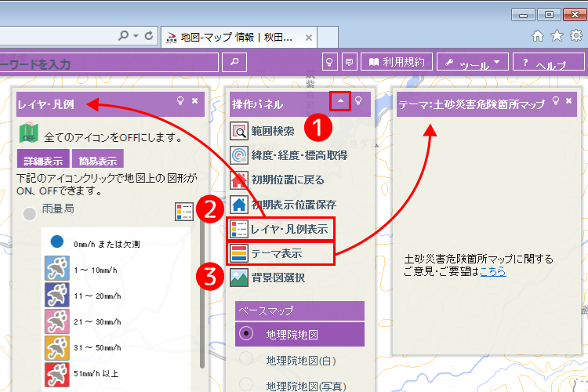Click the address bar refresh icon
The height and width of the screenshot is (392, 588).
point(149,35)
